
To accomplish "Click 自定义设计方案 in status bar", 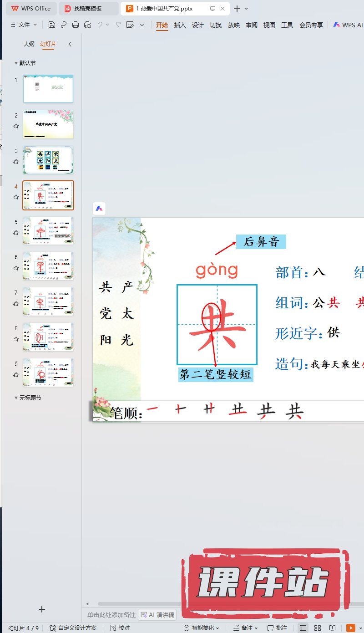I will click(73, 628).
